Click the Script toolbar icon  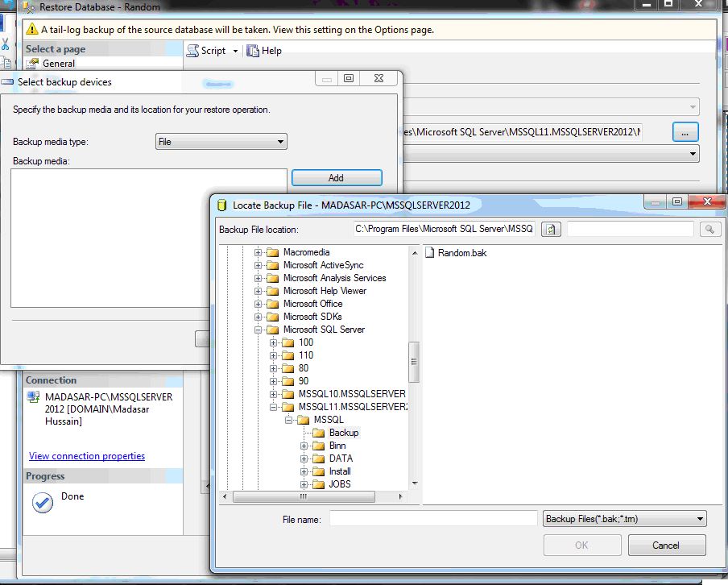tap(193, 51)
